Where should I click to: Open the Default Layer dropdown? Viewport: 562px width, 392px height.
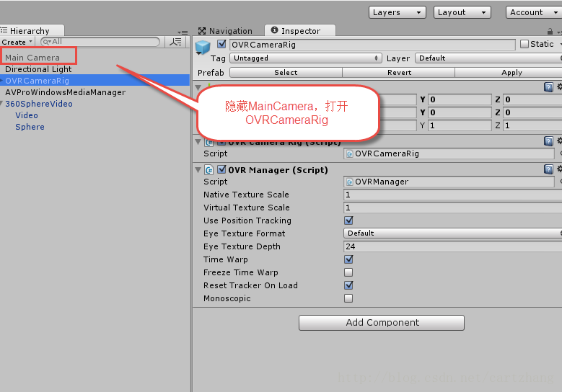pyautogui.click(x=488, y=58)
